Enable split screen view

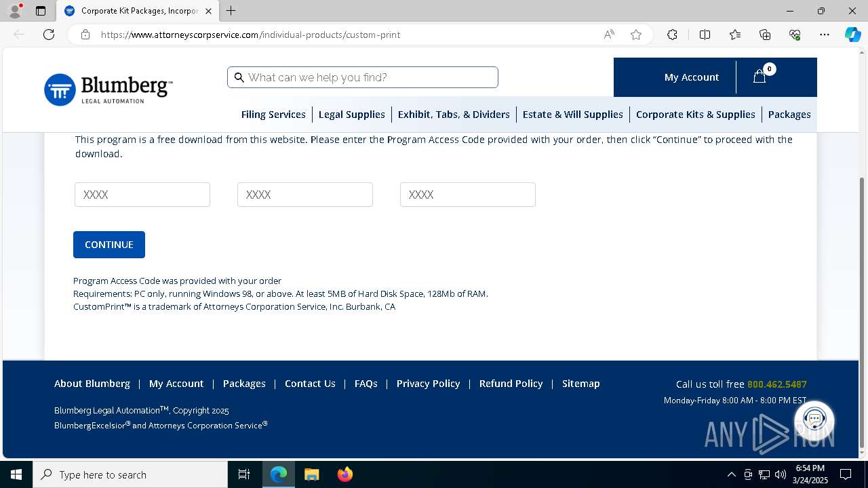[x=705, y=35]
